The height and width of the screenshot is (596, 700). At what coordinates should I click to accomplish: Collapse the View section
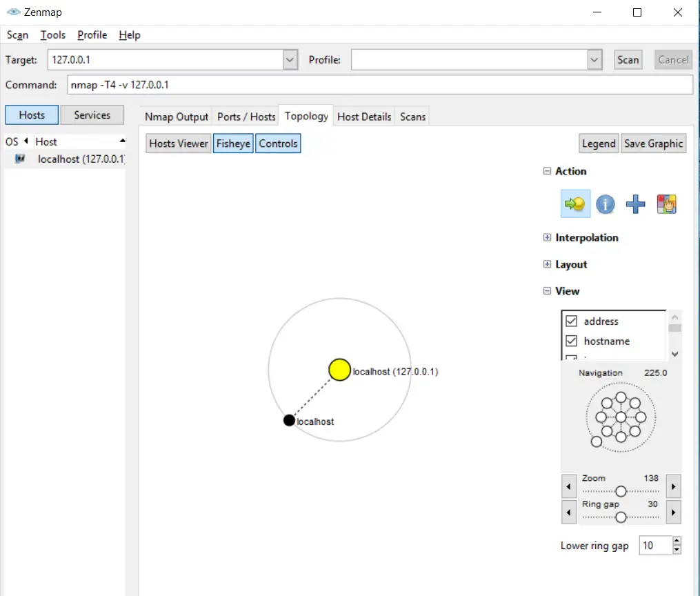pos(547,290)
